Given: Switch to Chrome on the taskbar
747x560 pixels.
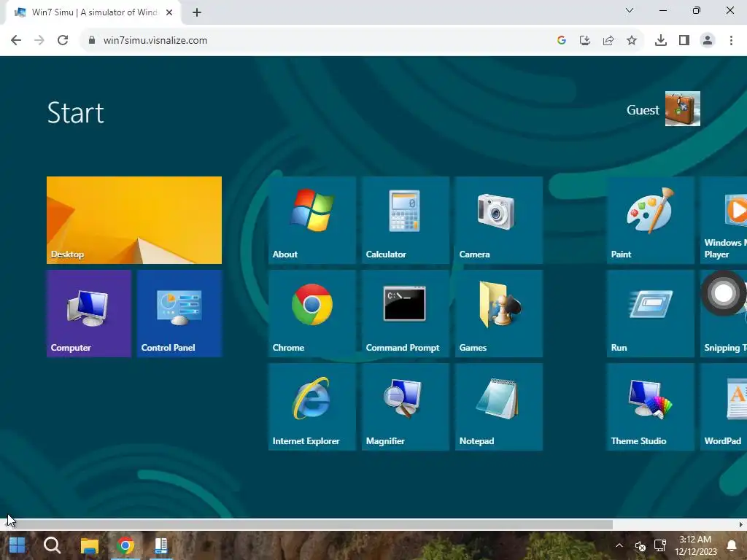Looking at the screenshot, I should tap(125, 545).
